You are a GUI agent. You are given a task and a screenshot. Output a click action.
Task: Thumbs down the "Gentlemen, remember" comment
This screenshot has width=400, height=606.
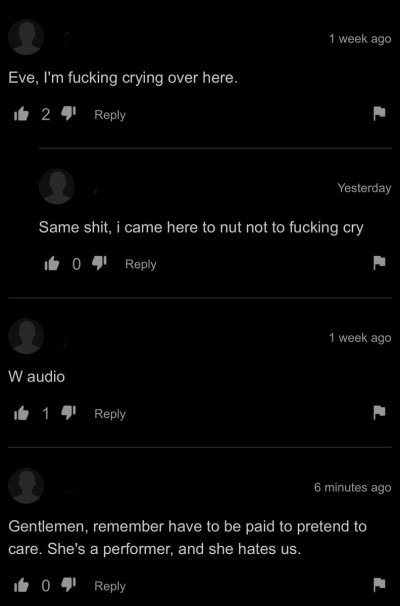coord(69,586)
